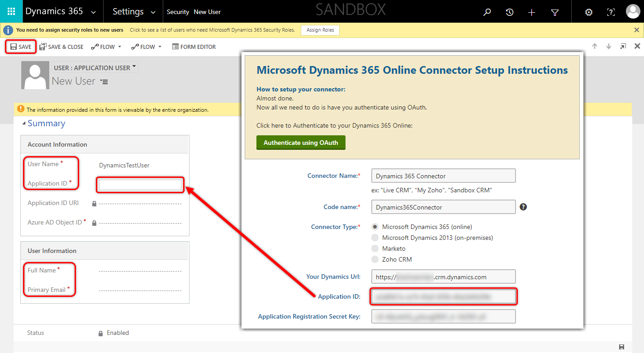Click the user photo placeholder

[35, 75]
